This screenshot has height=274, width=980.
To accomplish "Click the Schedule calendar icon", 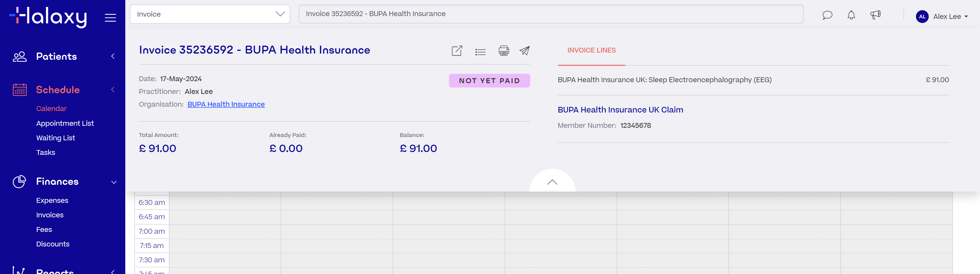I will click(x=20, y=90).
